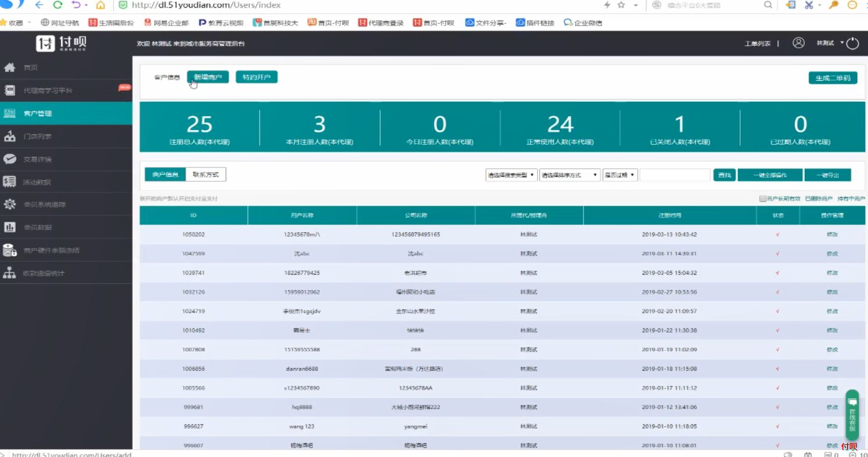Click 修改 for merchant 1047599
The height and width of the screenshot is (457, 868).
tap(832, 254)
